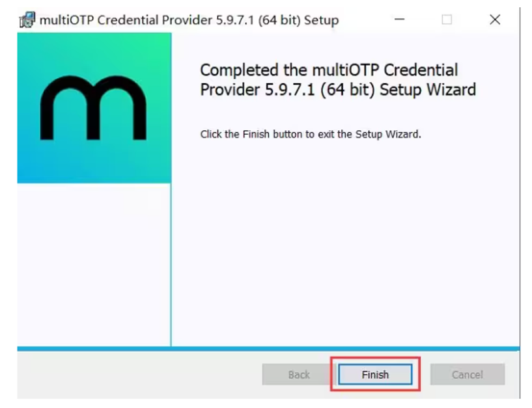532x408 pixels.
Task: Close the Setup wizard with the X
Action: [x=495, y=20]
